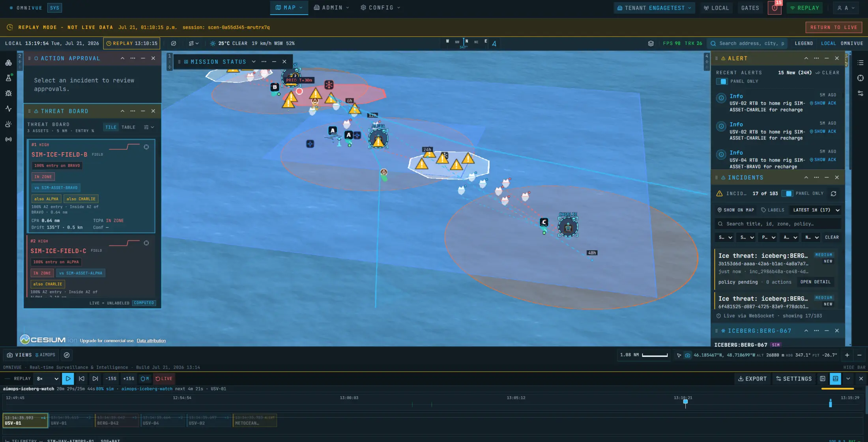Click RETURN TO LIVE button
This screenshot has width=868, height=442.
click(834, 27)
